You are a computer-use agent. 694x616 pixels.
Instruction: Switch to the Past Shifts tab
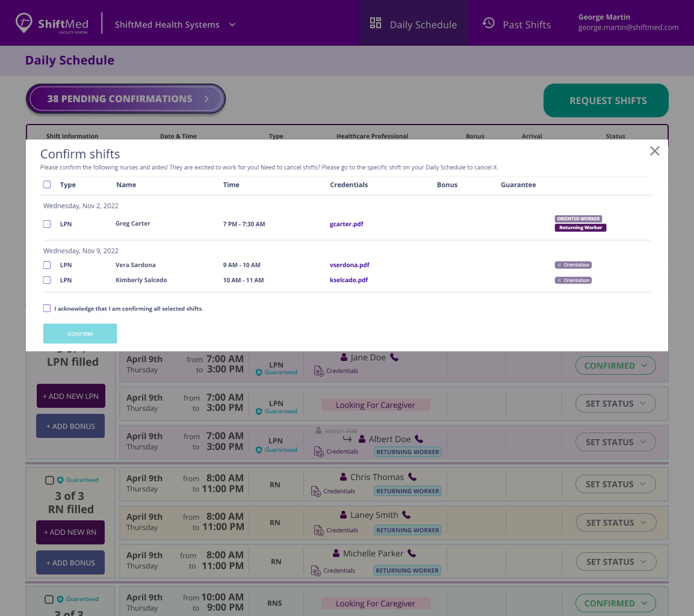(516, 24)
